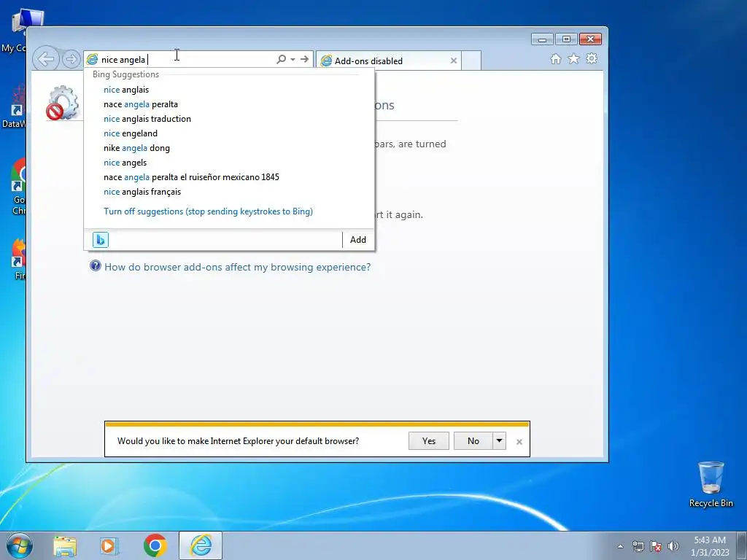The image size is (747, 560).
Task: Click the network tray icon
Action: coord(638,546)
